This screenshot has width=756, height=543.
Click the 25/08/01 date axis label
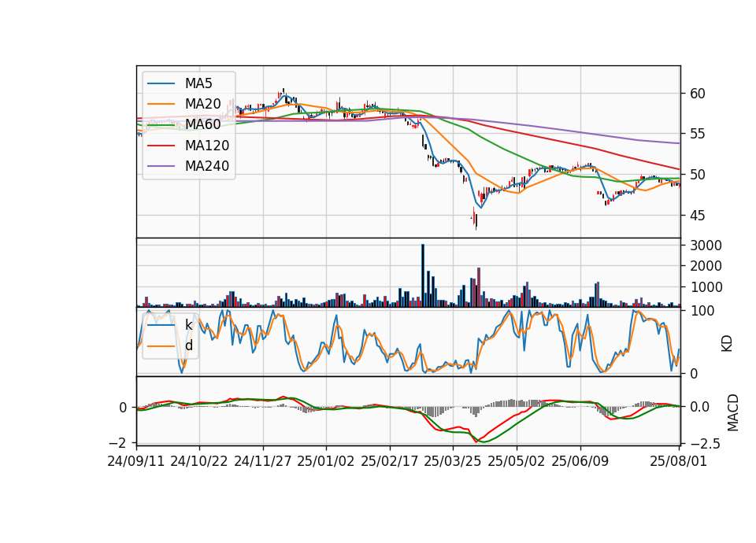[678, 461]
